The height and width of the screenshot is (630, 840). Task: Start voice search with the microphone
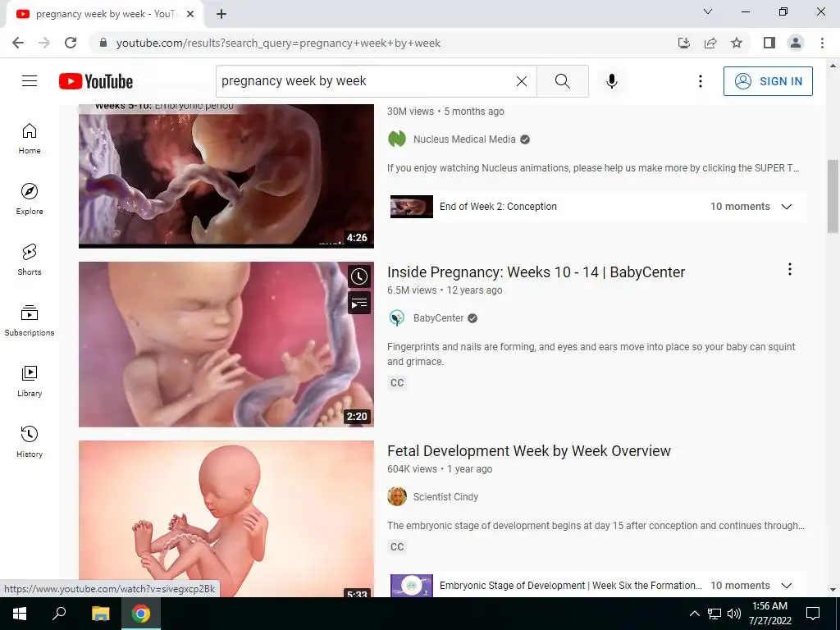click(x=612, y=81)
